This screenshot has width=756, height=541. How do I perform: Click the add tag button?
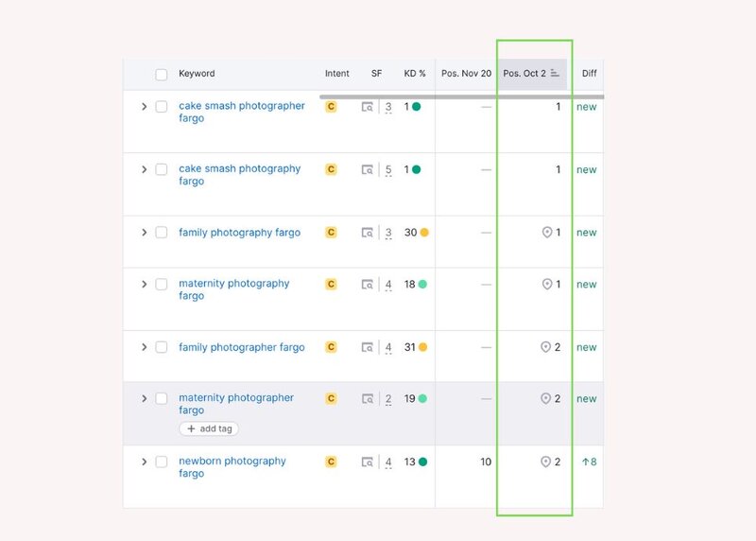click(x=209, y=428)
